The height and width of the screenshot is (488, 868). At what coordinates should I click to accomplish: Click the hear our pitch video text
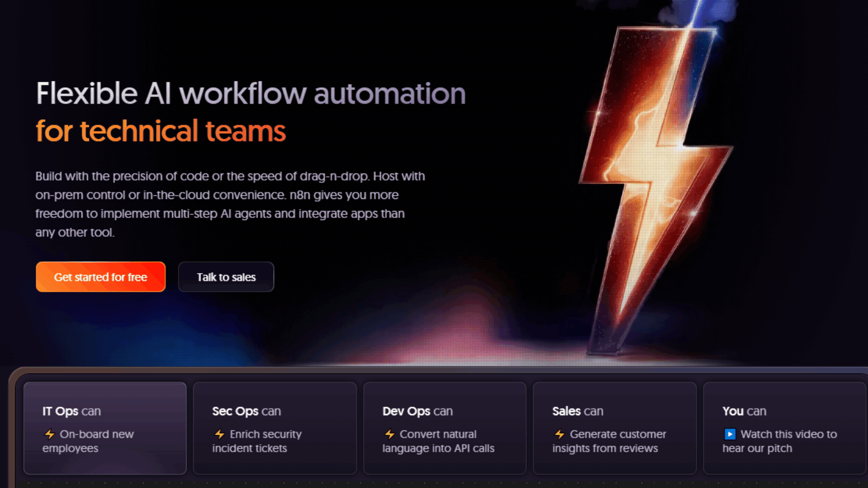tap(757, 448)
